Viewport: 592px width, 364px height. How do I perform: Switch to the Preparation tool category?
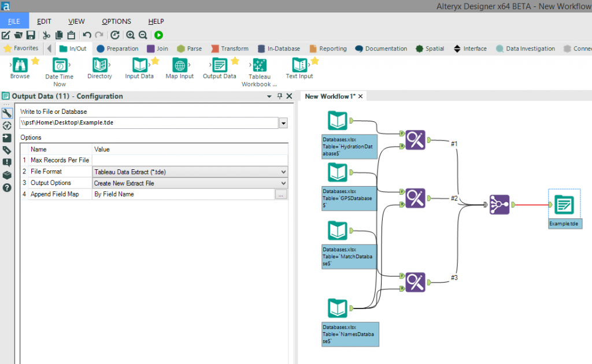pos(117,49)
